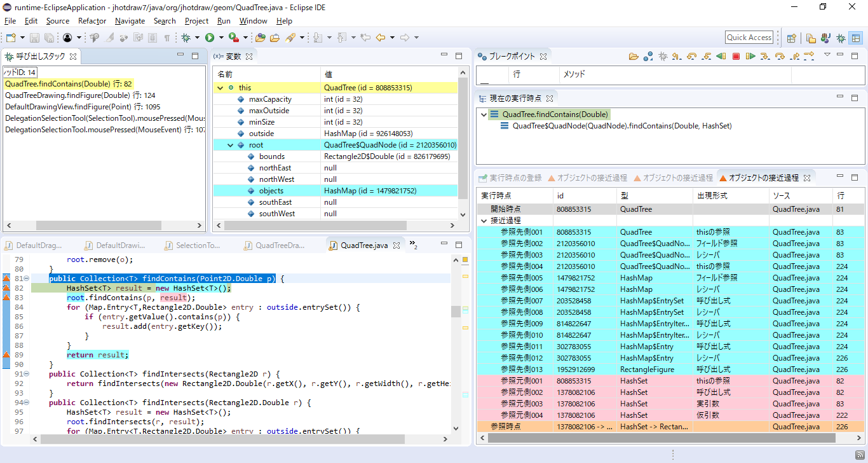The image size is (868, 463).
Task: Click the 出現形式 column header
Action: click(x=731, y=195)
